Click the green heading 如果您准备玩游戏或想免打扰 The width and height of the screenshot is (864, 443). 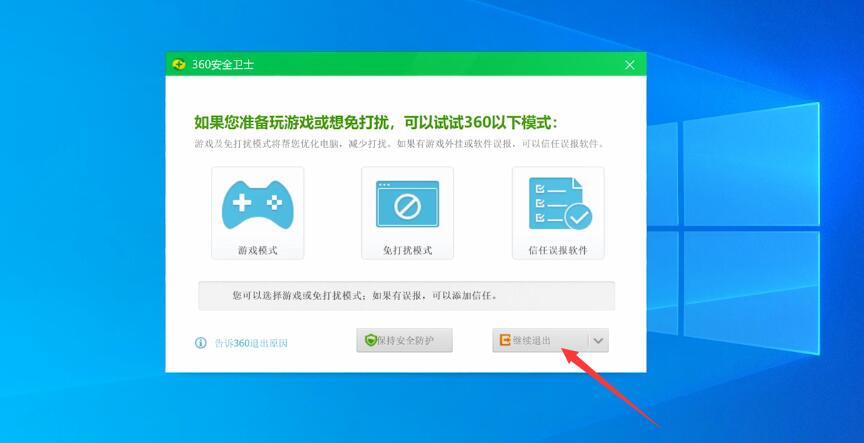tap(376, 122)
